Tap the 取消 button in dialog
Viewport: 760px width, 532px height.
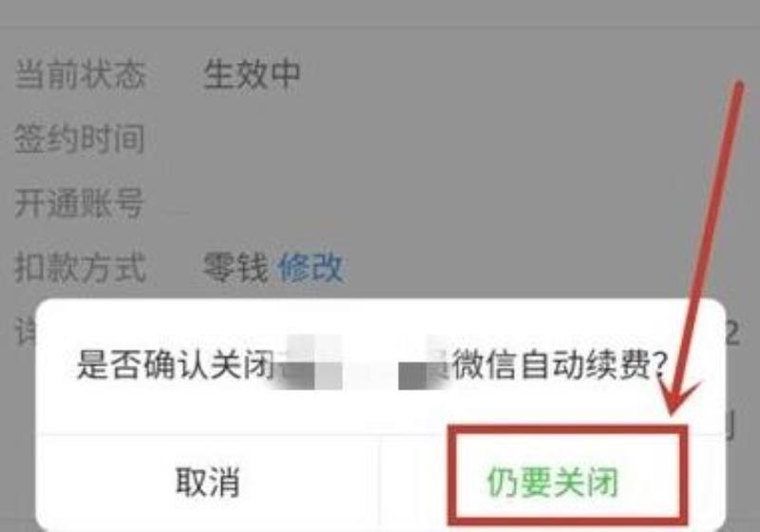tap(207, 482)
